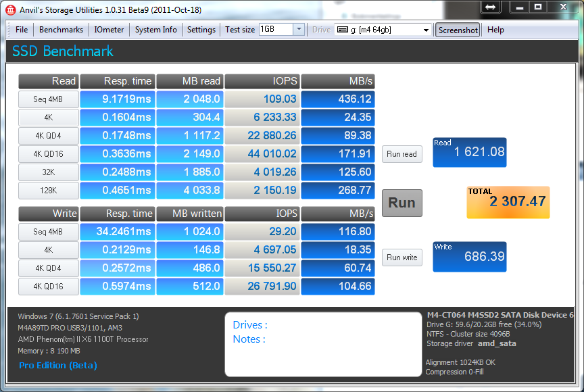Click the 26 791.90 write IOPS value
Screen dimensions: 584x392
262,287
